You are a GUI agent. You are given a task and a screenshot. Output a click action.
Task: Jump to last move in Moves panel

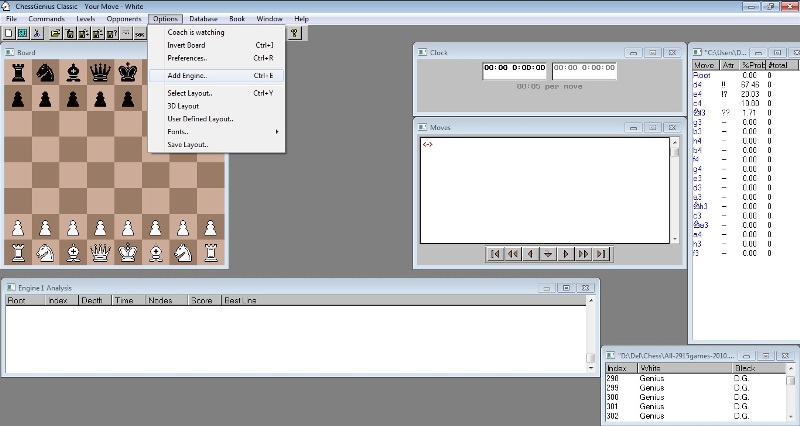coord(602,254)
